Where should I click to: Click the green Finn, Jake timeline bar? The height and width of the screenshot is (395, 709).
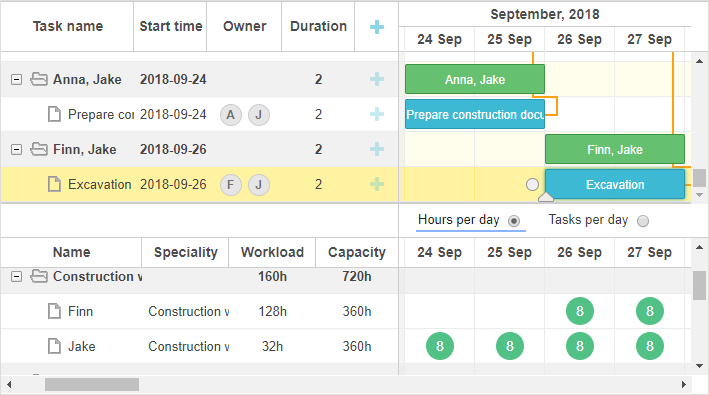tap(615, 149)
